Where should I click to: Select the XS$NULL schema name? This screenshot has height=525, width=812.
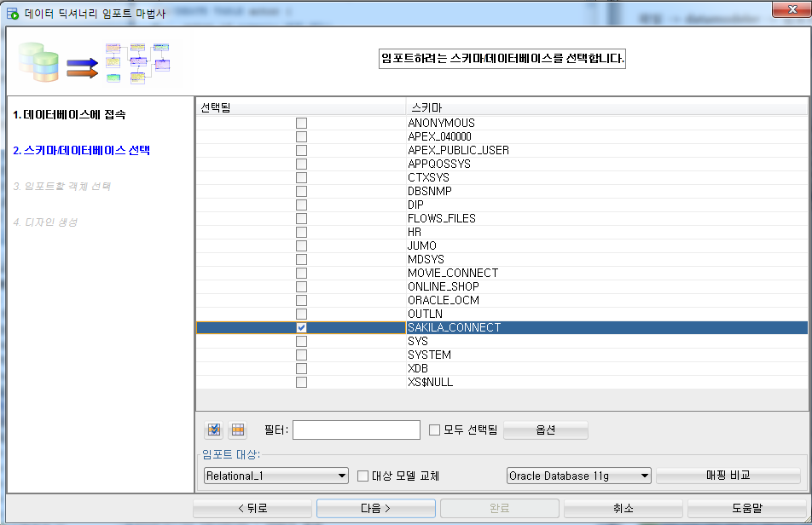pyautogui.click(x=431, y=382)
